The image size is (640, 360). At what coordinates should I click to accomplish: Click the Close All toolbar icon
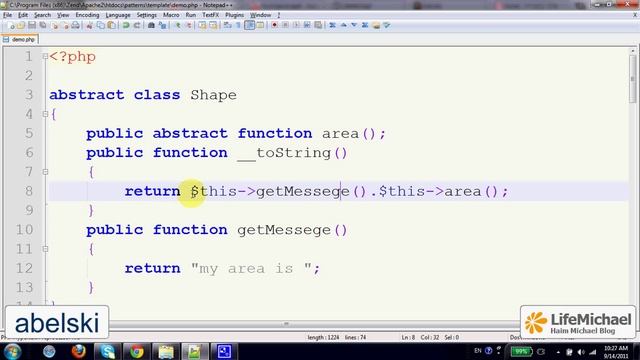click(65, 25)
